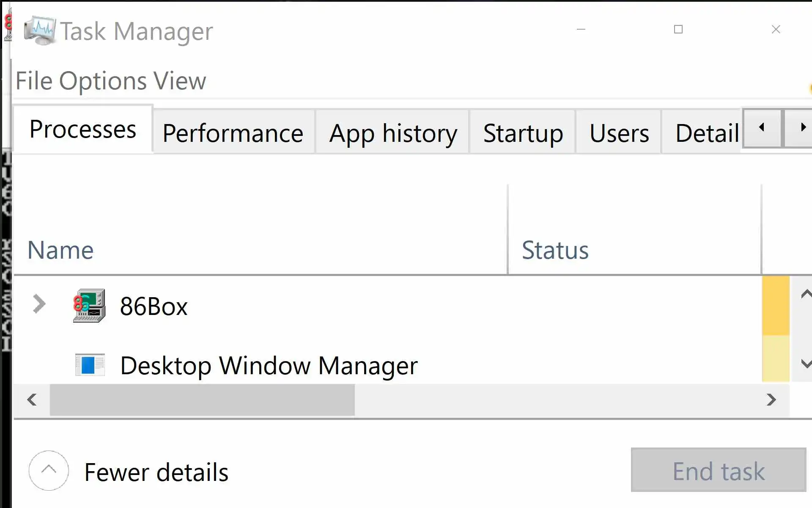Open the View menu
The width and height of the screenshot is (812, 508).
tap(180, 81)
